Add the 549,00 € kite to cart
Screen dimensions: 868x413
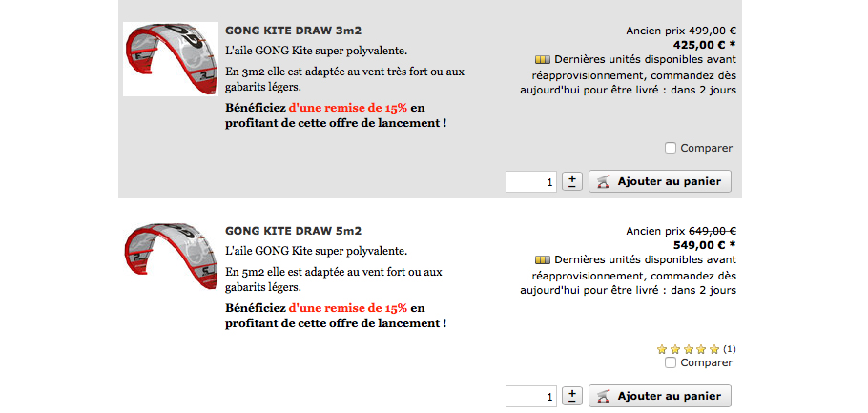pos(660,397)
